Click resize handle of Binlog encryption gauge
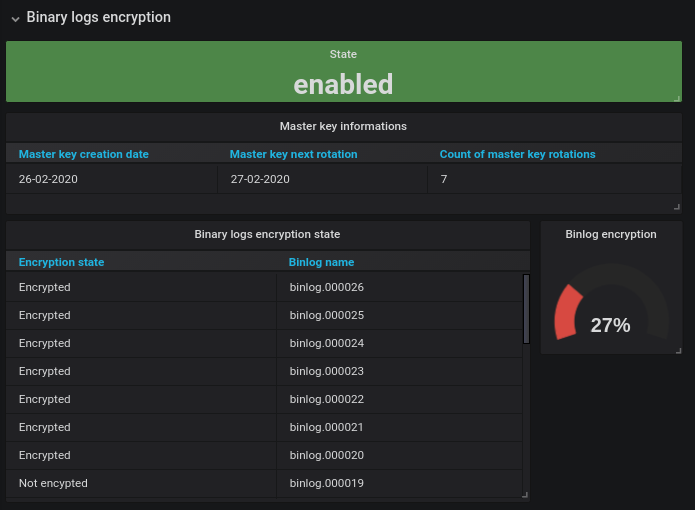 [678, 350]
